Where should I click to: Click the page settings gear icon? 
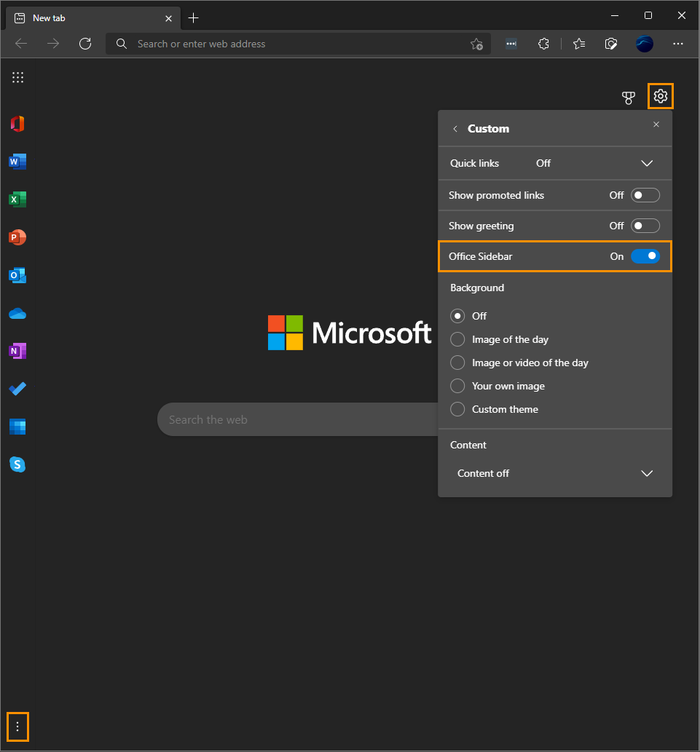coord(661,96)
